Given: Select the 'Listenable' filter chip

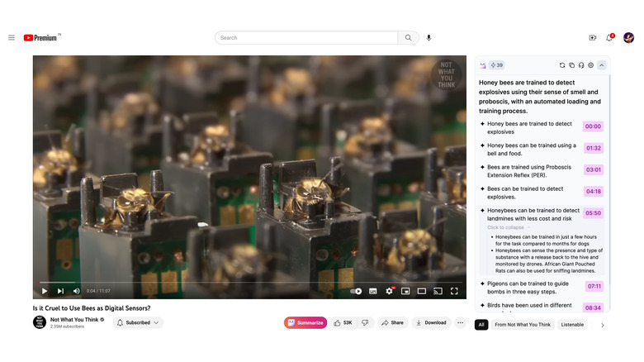Looking at the screenshot, I should pyautogui.click(x=572, y=325).
